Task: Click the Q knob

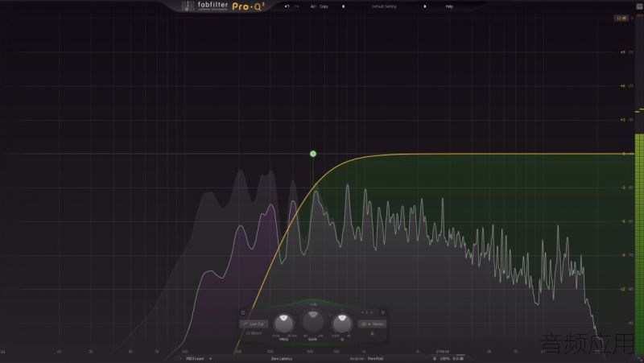Action: [x=342, y=324]
